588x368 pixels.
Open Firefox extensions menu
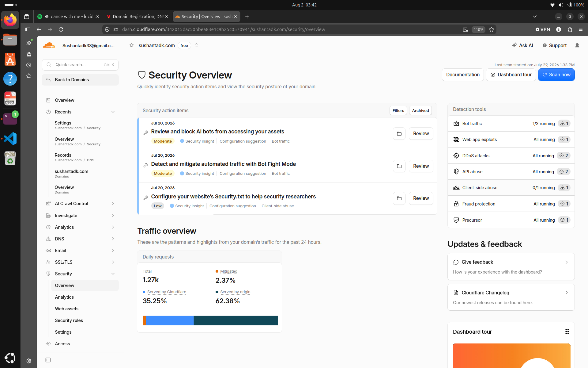(x=570, y=29)
